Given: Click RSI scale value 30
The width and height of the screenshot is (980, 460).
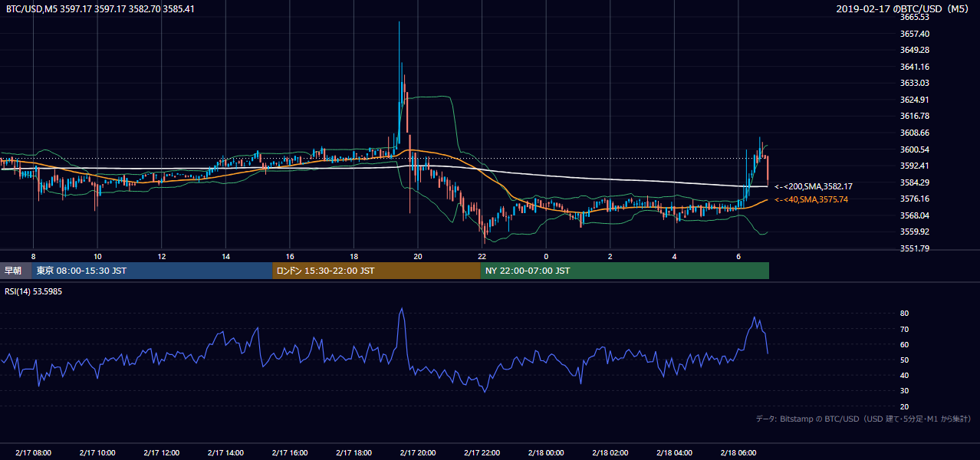Looking at the screenshot, I should (904, 391).
